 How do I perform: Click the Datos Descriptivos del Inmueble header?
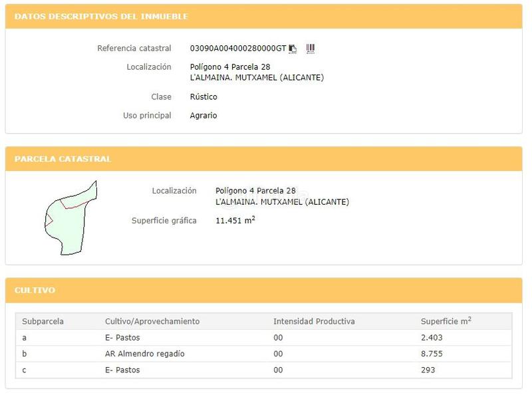(101, 17)
